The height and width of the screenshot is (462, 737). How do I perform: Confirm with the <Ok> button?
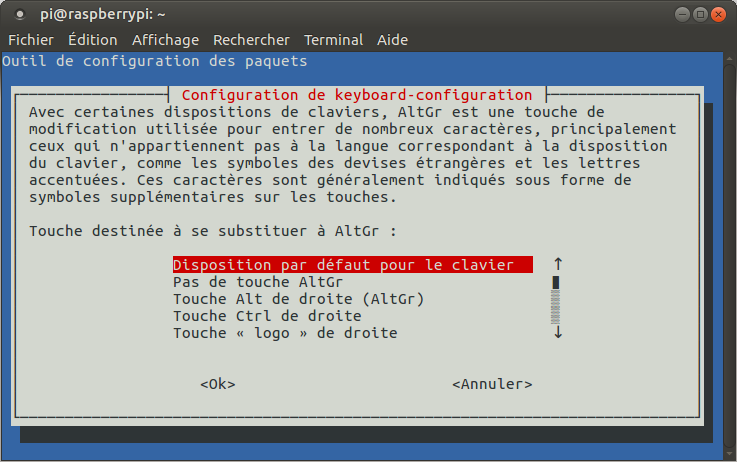point(218,384)
